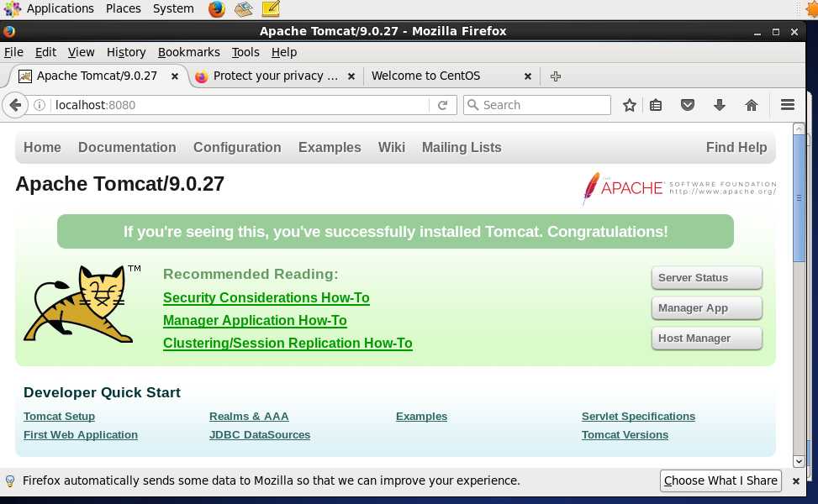The height and width of the screenshot is (504, 818).
Task: Open the downloads arrow icon
Action: pyautogui.click(x=720, y=105)
